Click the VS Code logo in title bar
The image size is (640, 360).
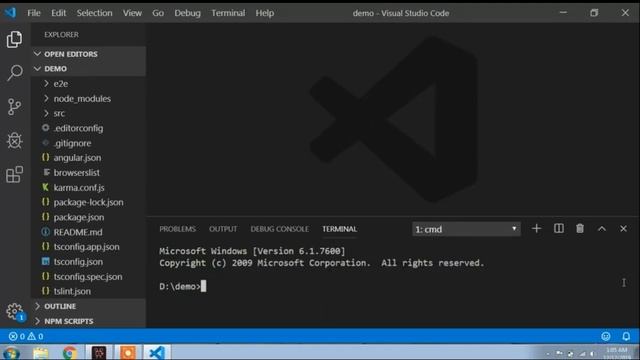[x=10, y=13]
